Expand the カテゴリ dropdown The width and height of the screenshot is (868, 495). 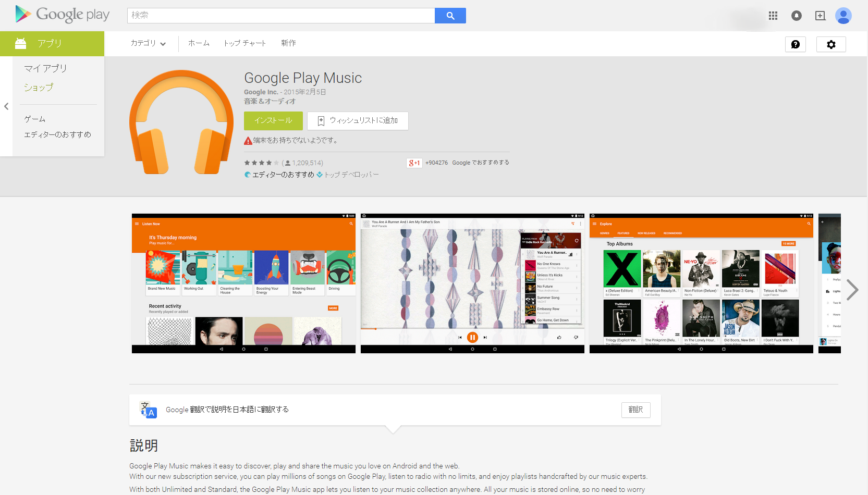tap(148, 43)
